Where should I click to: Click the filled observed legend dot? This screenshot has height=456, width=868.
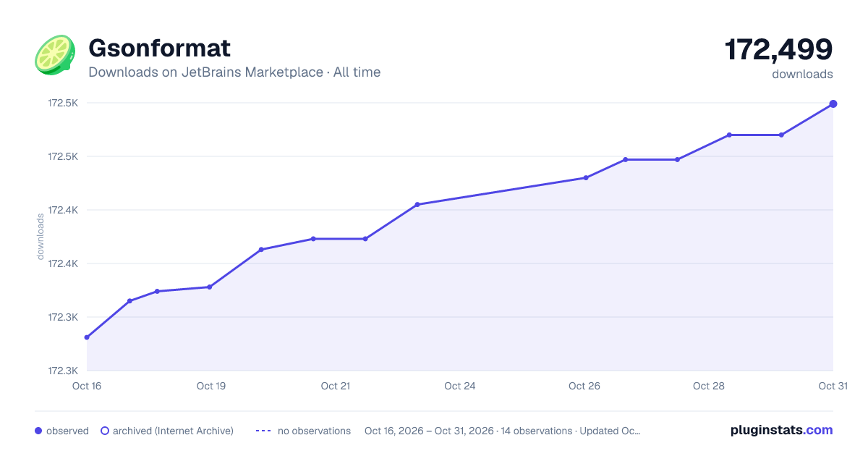[x=38, y=431]
